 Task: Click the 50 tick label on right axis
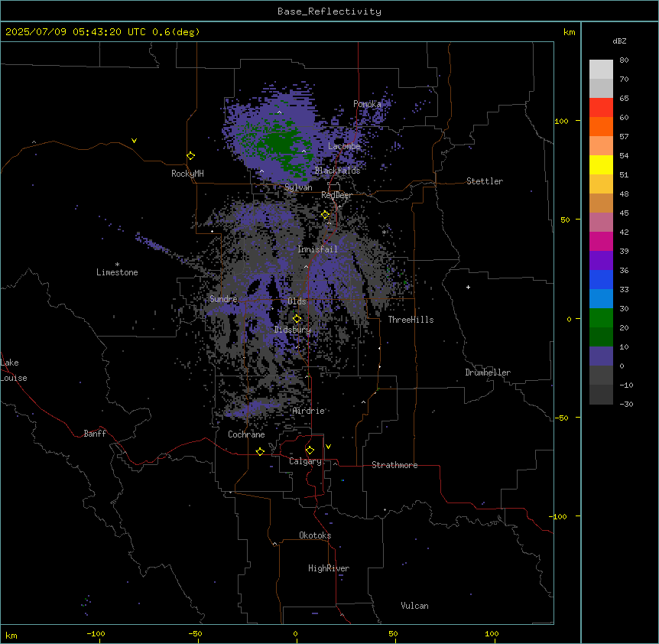565,220
